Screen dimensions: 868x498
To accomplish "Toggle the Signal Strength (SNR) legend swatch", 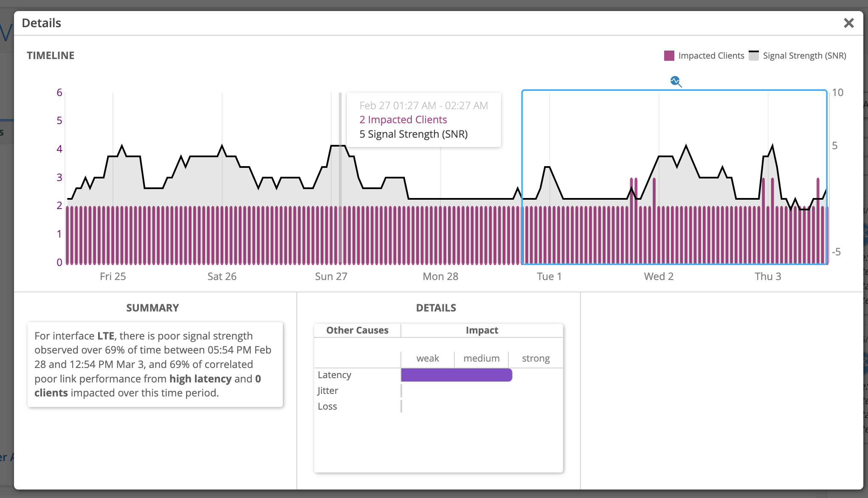I will (x=753, y=56).
